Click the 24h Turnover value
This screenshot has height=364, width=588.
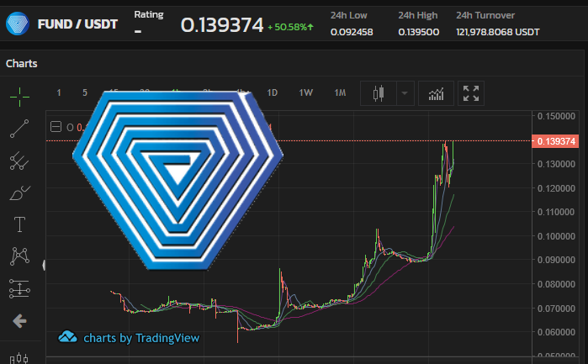click(498, 32)
